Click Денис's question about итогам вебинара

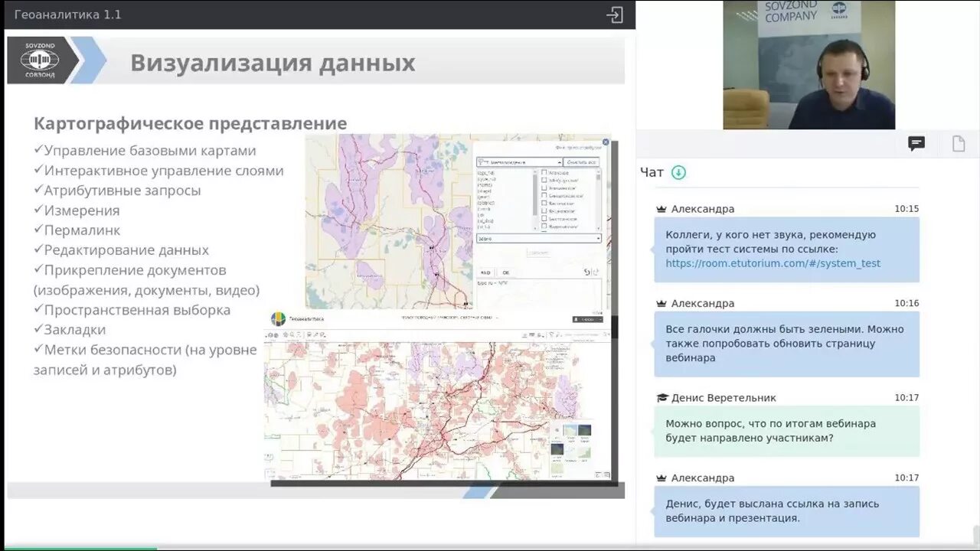[x=786, y=431]
